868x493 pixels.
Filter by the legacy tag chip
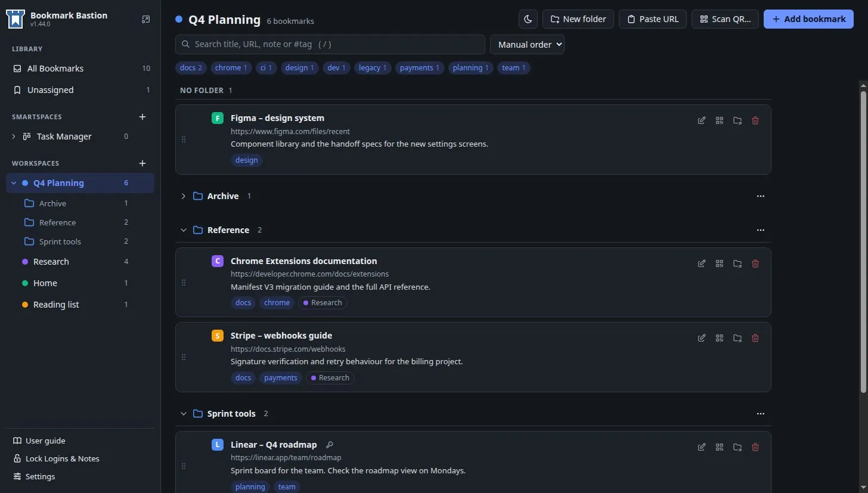pyautogui.click(x=373, y=68)
